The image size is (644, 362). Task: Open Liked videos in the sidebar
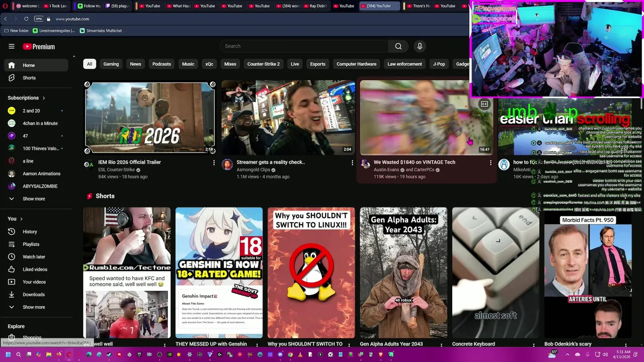[36, 269]
